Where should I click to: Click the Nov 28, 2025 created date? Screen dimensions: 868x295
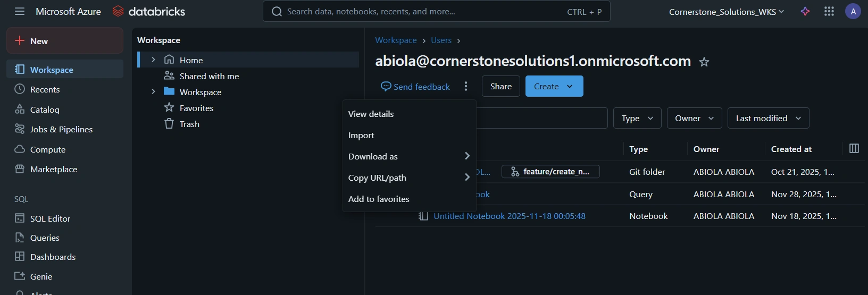tap(803, 194)
